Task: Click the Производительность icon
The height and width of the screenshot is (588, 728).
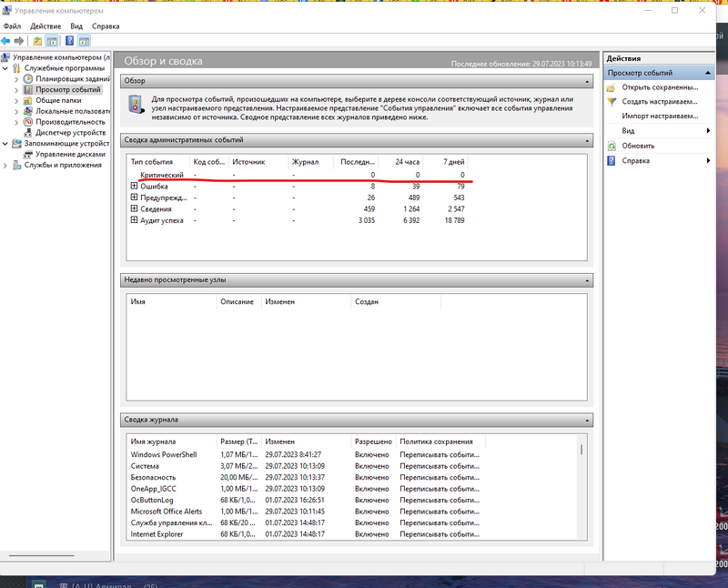Action: click(28, 122)
